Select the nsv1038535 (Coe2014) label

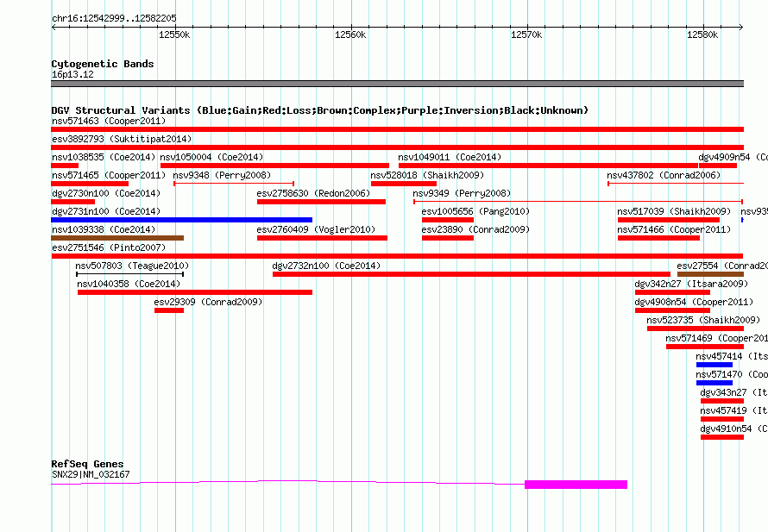tap(104, 157)
